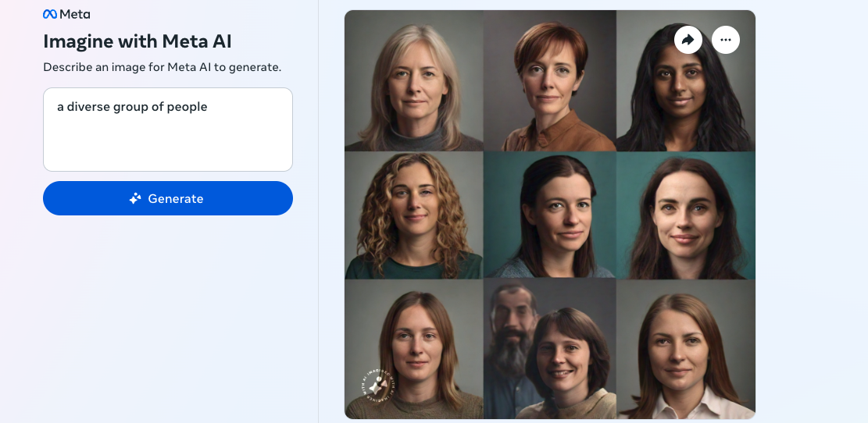This screenshot has width=868, height=423.
Task: Click the Generate button label
Action: 176,198
